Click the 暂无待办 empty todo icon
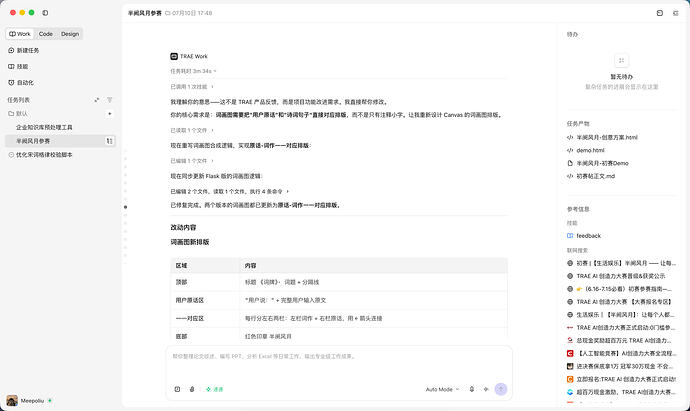The image size is (690, 411). [x=621, y=61]
